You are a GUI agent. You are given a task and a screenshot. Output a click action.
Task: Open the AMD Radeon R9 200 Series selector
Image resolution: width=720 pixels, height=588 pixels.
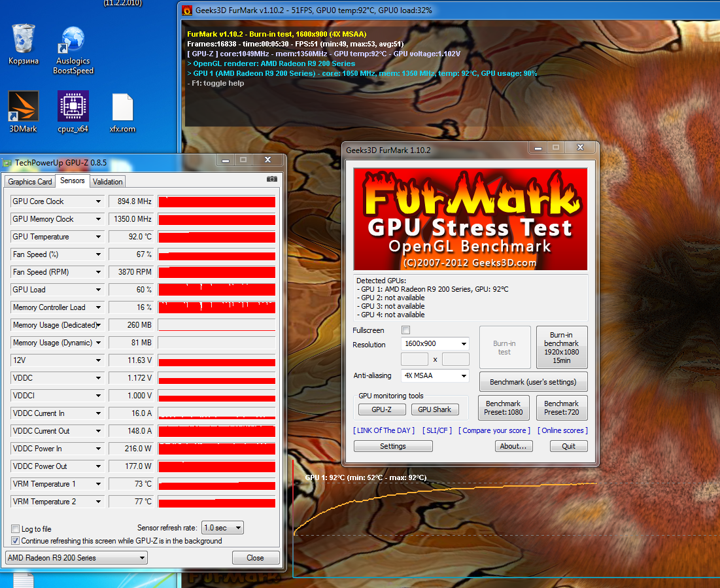click(x=77, y=558)
